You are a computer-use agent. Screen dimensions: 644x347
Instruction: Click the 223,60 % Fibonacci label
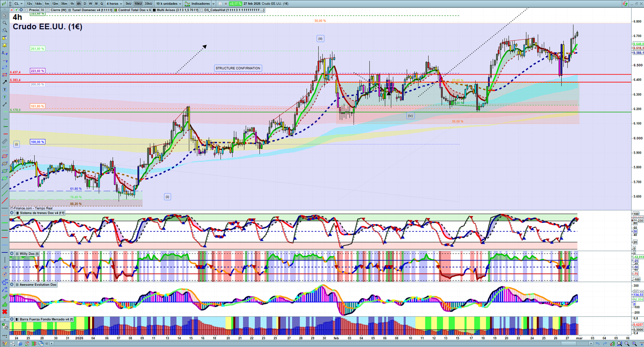click(x=37, y=71)
